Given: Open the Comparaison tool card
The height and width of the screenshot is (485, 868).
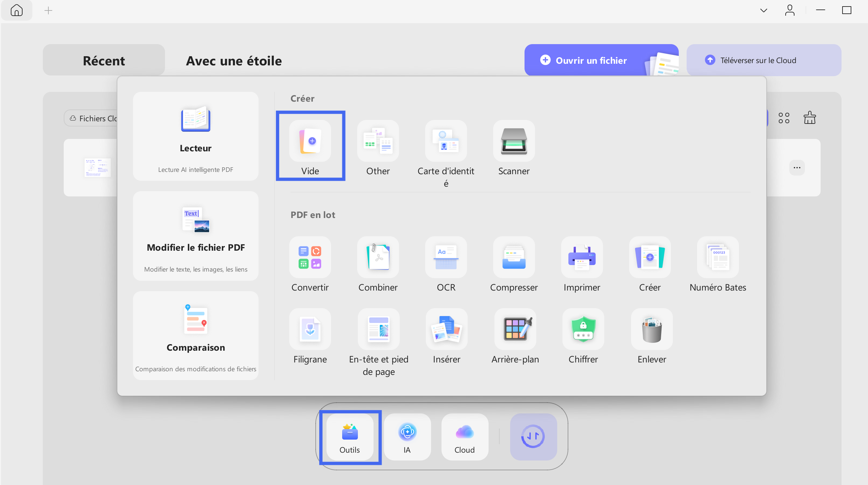Looking at the screenshot, I should coord(195,335).
